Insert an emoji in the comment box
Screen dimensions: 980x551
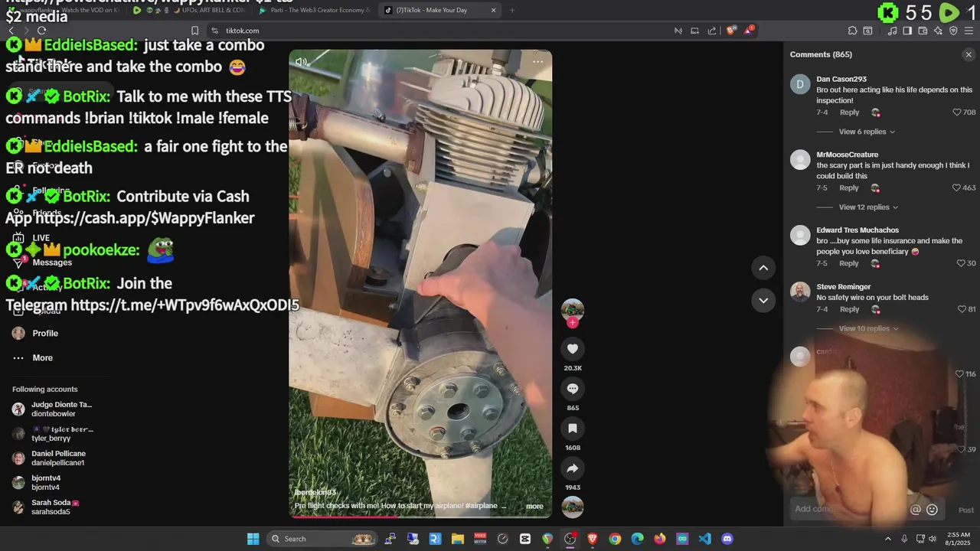click(932, 510)
